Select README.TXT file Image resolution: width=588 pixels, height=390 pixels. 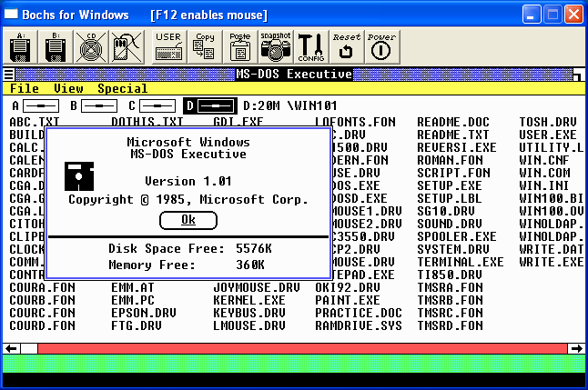[453, 135]
